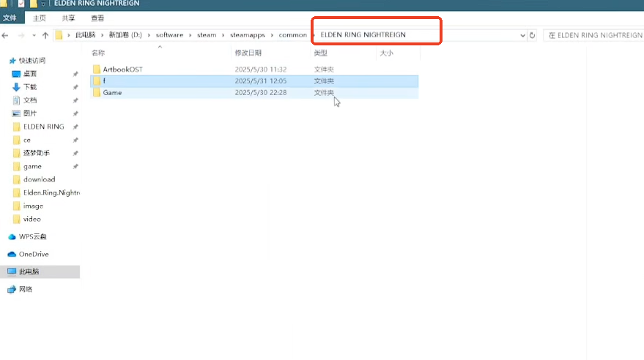
Task: Click the Game folder name text
Action: pos(112,93)
